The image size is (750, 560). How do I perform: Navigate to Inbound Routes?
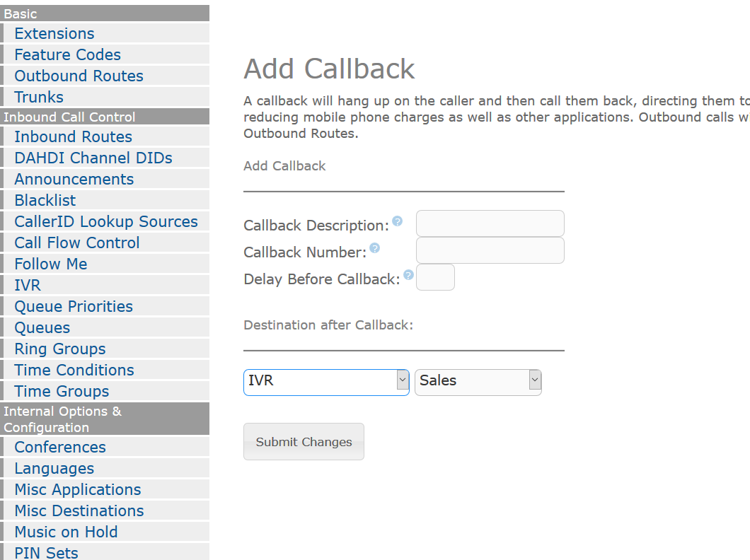(x=73, y=136)
